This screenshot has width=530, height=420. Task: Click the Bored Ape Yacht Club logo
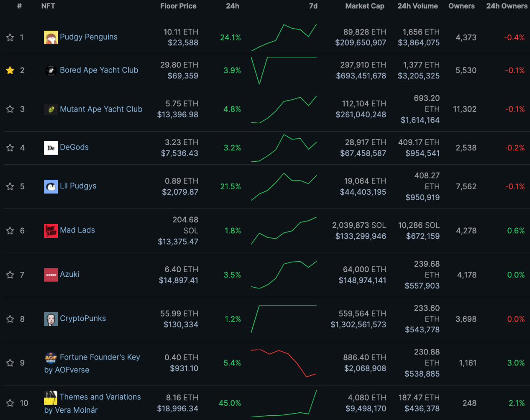point(51,70)
